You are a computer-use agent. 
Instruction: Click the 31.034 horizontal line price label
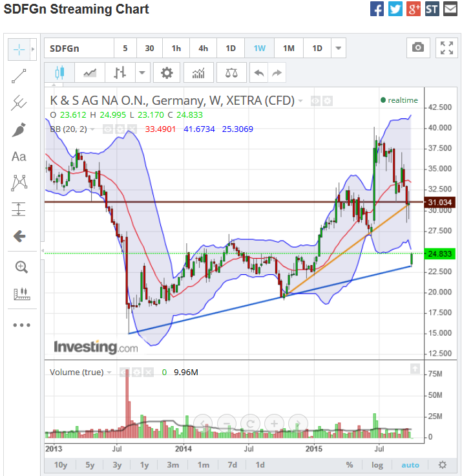point(440,202)
